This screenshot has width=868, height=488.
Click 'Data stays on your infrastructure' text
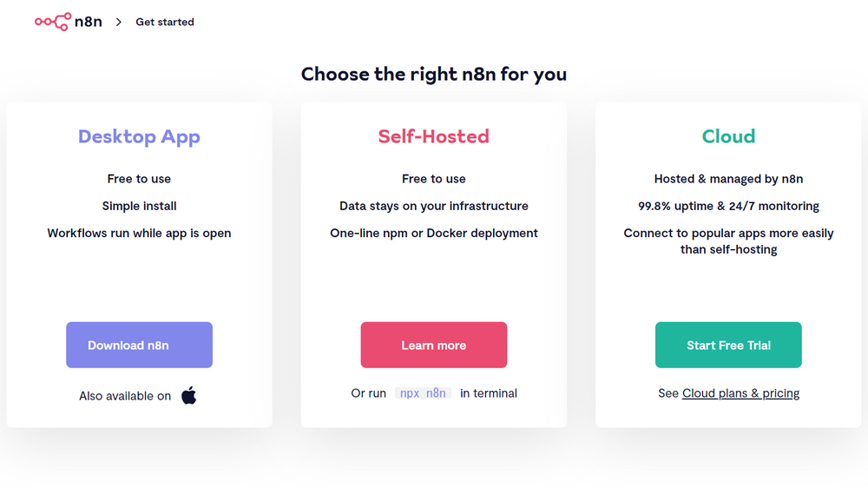point(434,206)
